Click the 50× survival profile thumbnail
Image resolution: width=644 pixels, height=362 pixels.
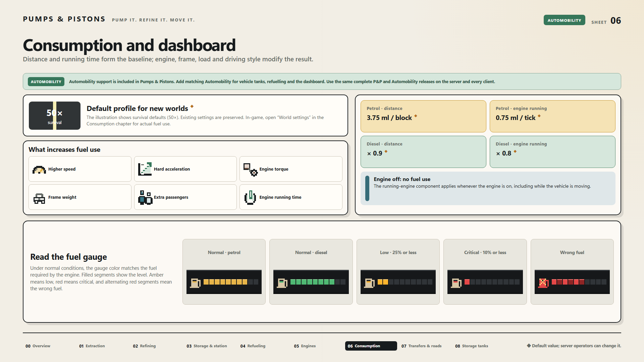coord(55,116)
